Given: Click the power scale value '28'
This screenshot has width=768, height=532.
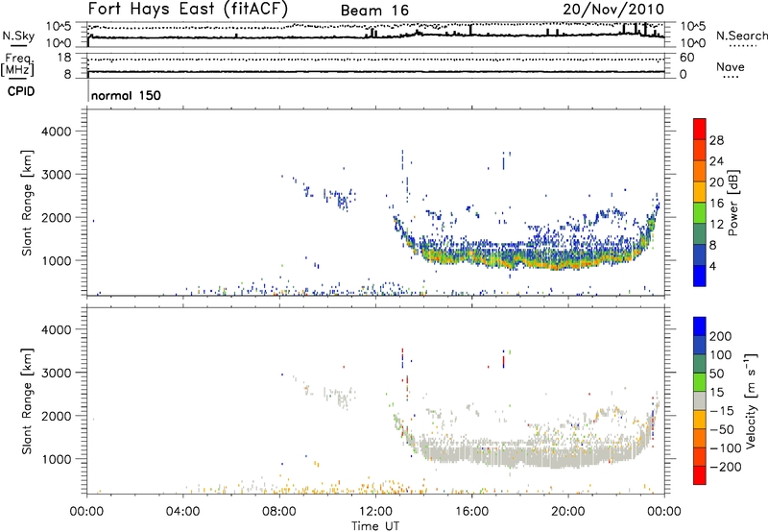Looking at the screenshot, I should pos(716,140).
